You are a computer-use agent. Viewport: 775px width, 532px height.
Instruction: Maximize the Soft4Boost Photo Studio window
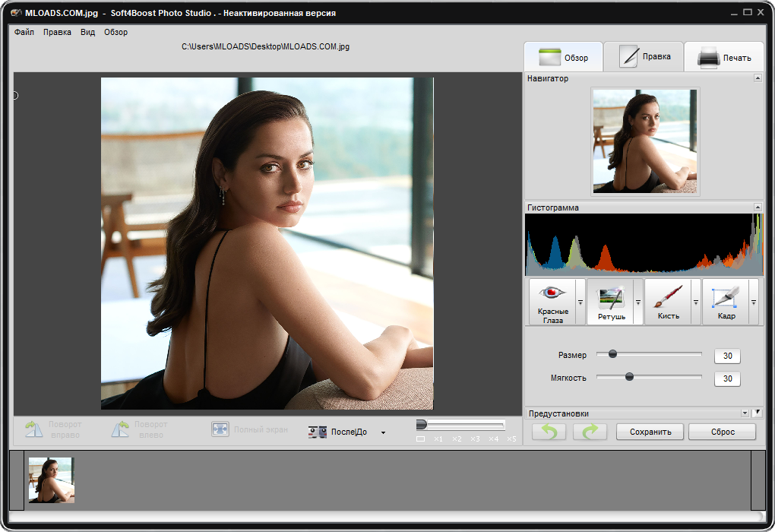click(748, 12)
